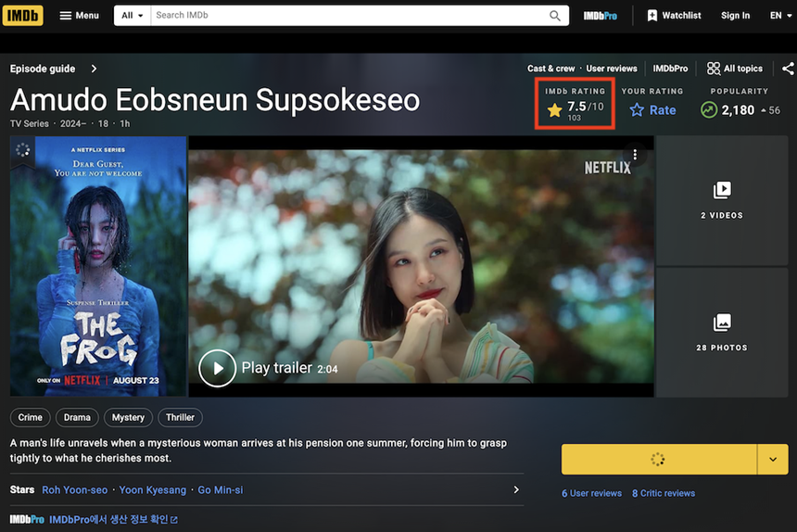Screen dimensions: 797x532
Task: Open Cast & crew
Action: pos(551,69)
